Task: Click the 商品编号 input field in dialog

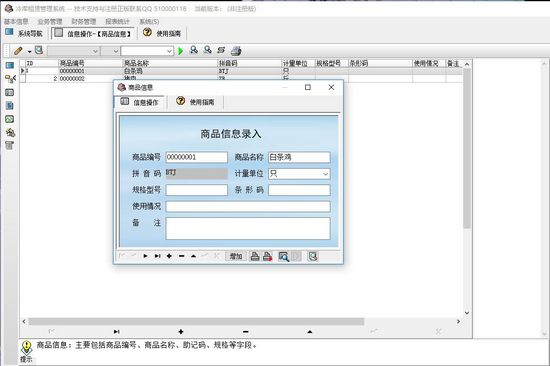Action: (196, 157)
